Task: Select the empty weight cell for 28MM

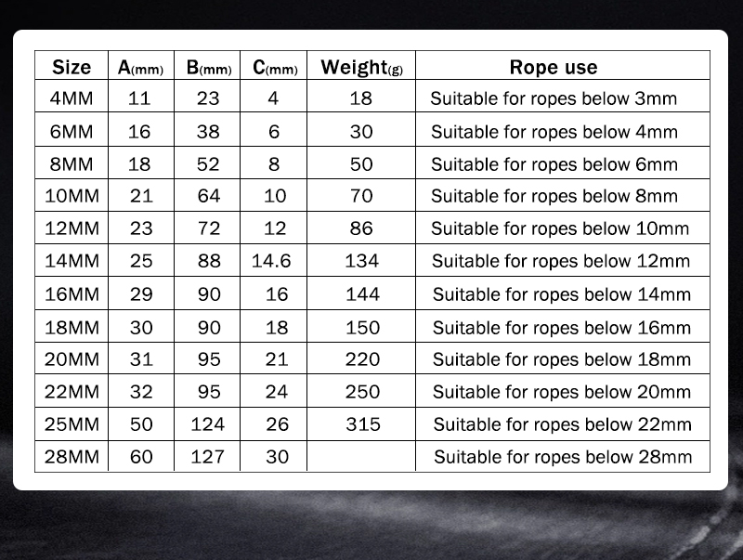Action: tap(362, 457)
